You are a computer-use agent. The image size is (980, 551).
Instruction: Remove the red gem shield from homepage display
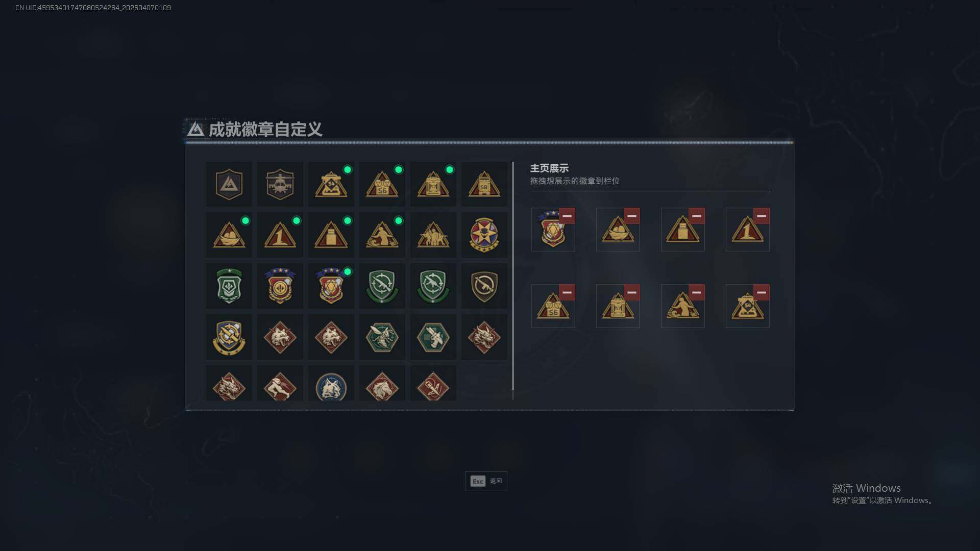567,216
